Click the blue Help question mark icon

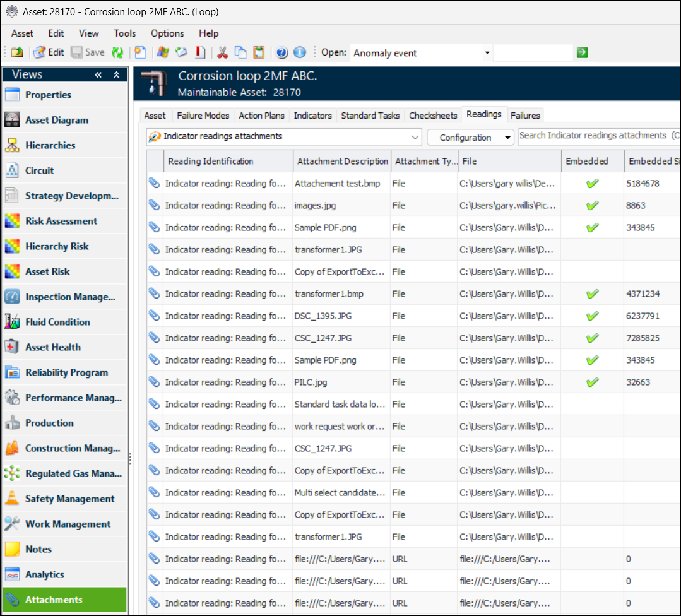pos(282,52)
